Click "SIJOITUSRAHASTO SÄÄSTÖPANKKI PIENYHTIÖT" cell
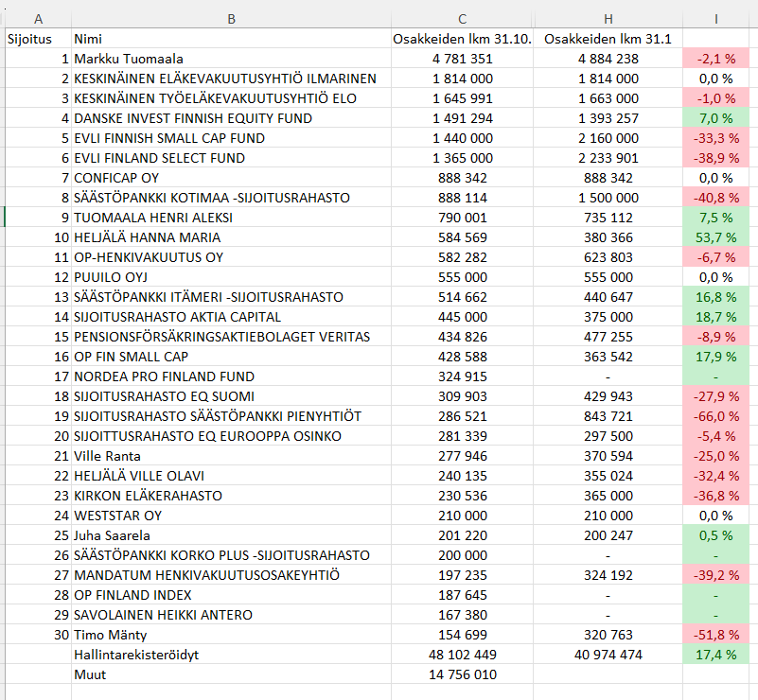 231,416
